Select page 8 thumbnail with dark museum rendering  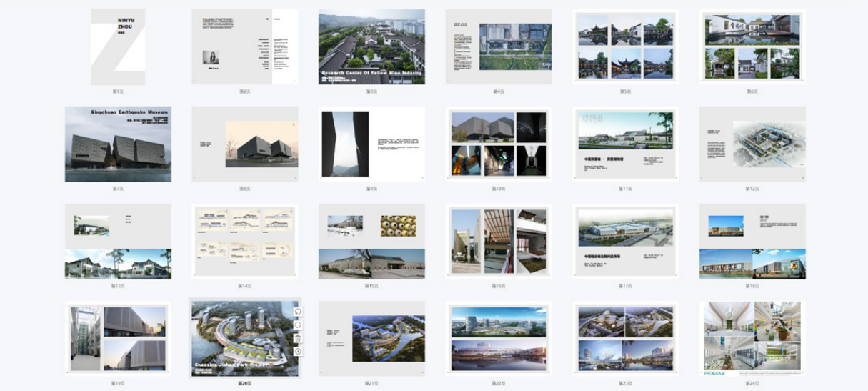245,144
